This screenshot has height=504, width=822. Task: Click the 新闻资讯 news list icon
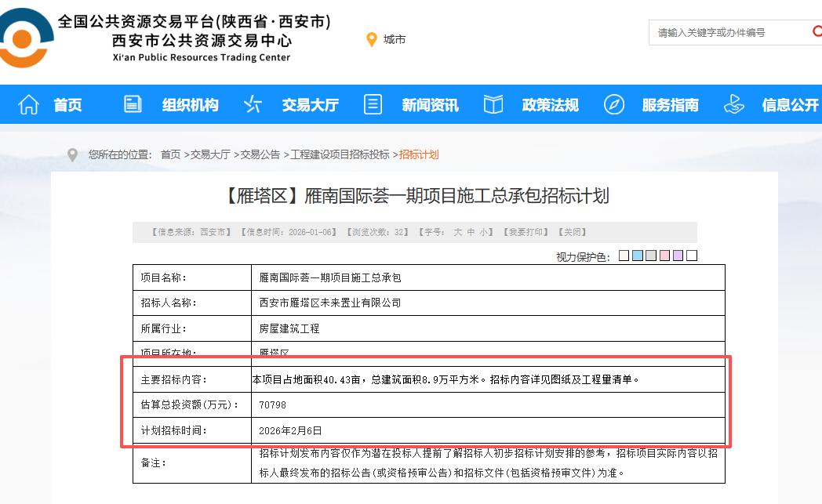[x=373, y=103]
